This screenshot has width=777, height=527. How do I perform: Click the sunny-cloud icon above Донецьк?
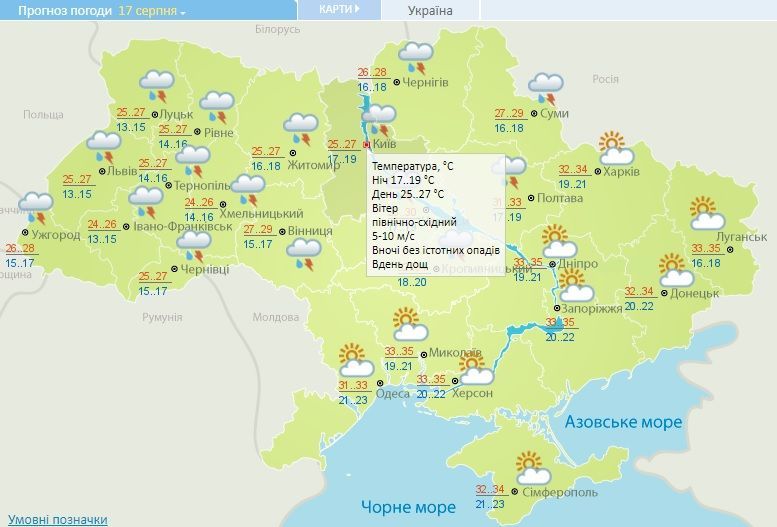[x=676, y=270]
